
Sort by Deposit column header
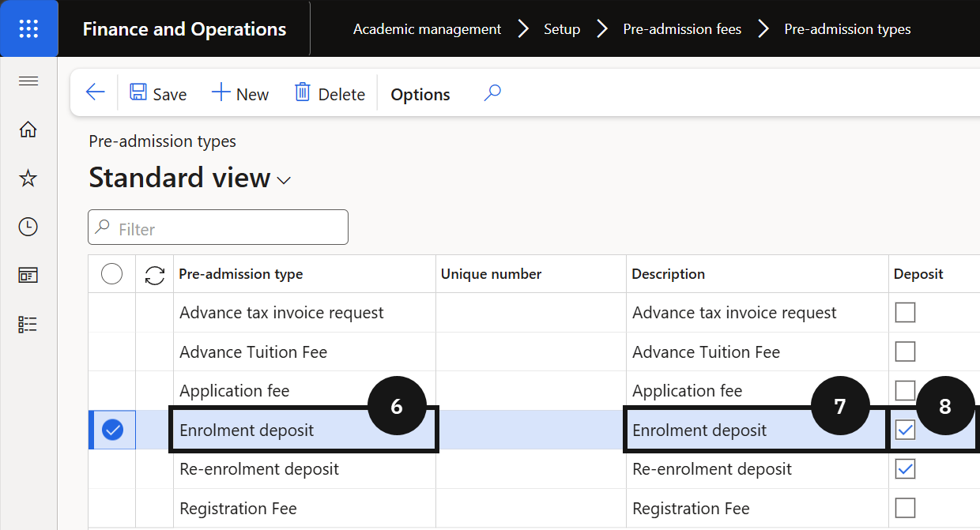tap(934, 274)
